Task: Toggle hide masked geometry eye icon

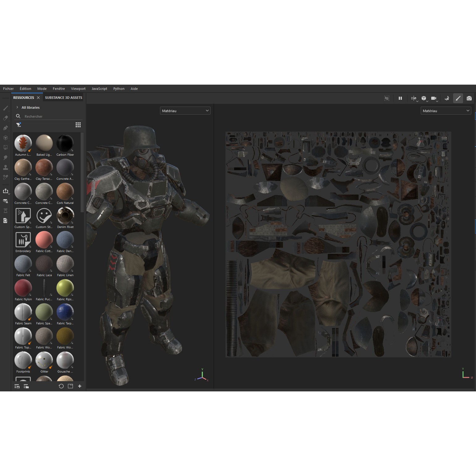Action: [387, 98]
